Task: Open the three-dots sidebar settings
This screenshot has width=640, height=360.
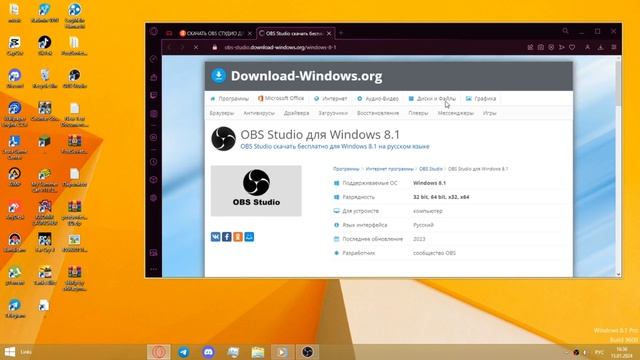Action: point(154,269)
